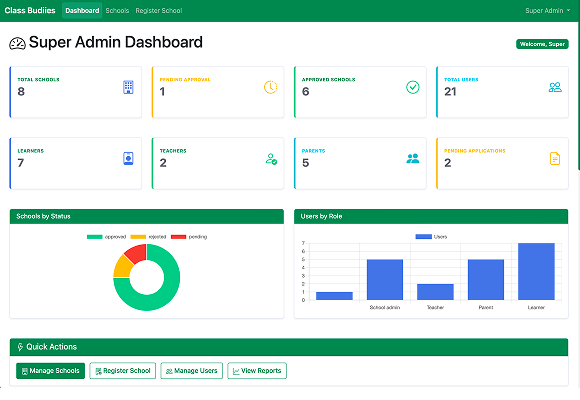Click the group icon in Parents card

tap(413, 158)
